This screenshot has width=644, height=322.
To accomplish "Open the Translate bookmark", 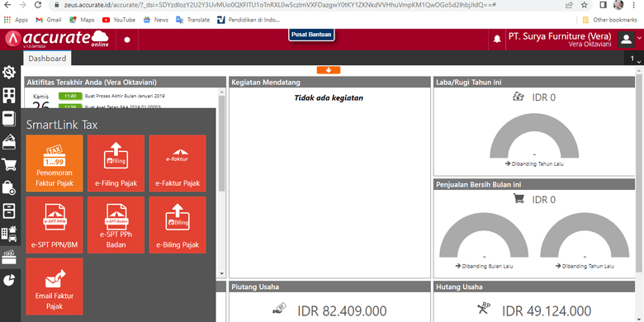I will (x=192, y=20).
